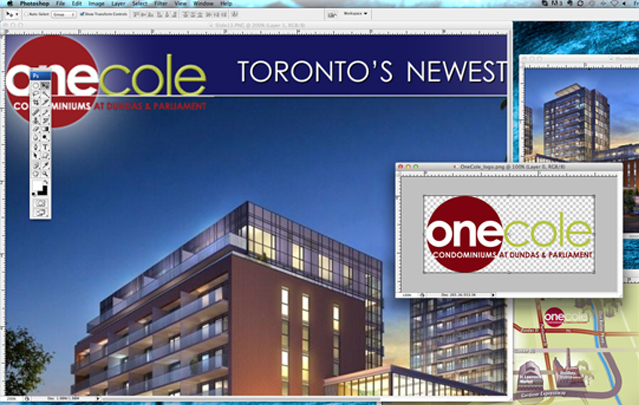This screenshot has width=639, height=405.
Task: Select the Eyedropper tool
Action: point(45,165)
